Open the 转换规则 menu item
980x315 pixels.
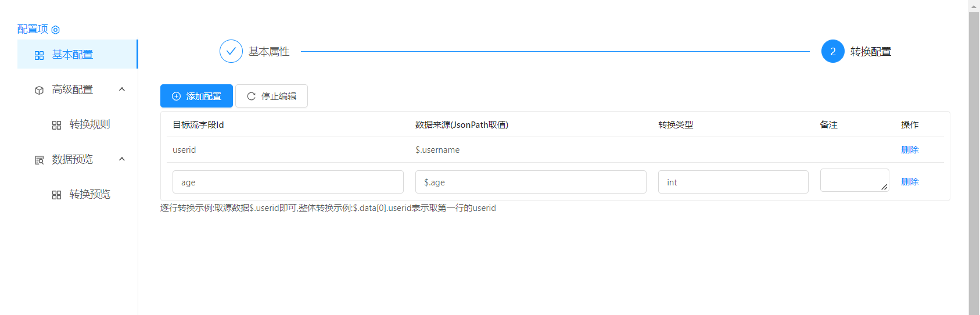tap(89, 124)
